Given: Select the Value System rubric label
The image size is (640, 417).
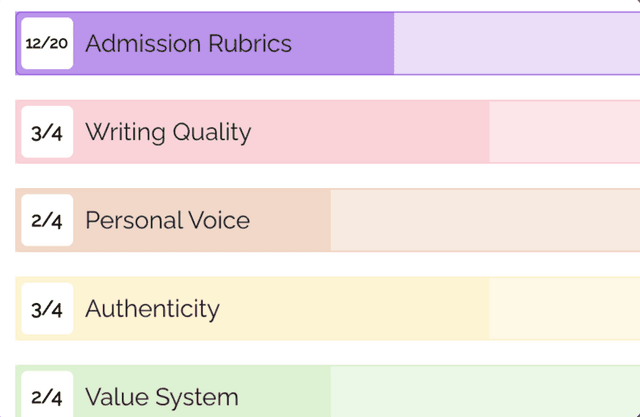Looking at the screenshot, I should [x=162, y=397].
